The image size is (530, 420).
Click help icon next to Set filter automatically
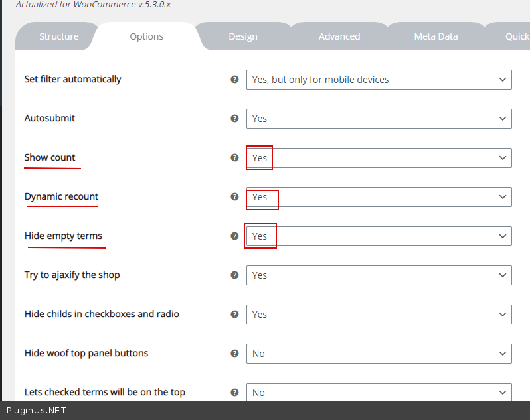[234, 79]
